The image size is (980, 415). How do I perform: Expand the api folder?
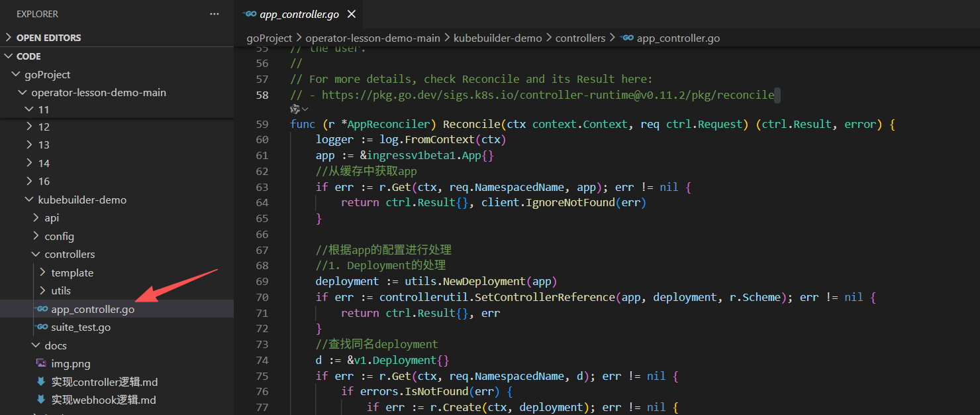click(36, 218)
